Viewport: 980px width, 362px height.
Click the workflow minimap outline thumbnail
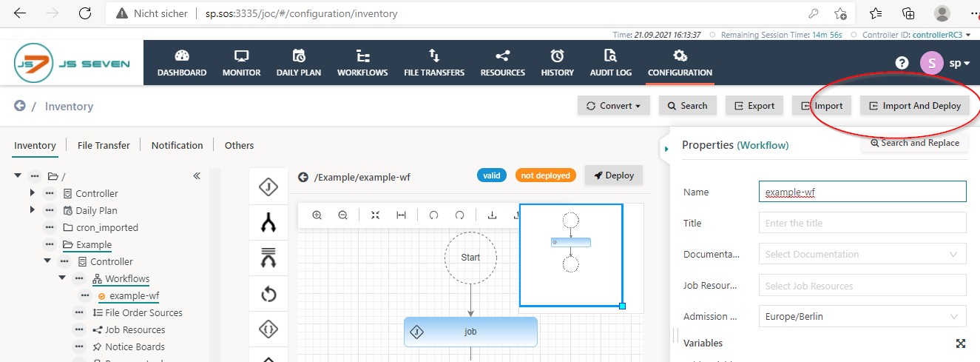pyautogui.click(x=571, y=255)
